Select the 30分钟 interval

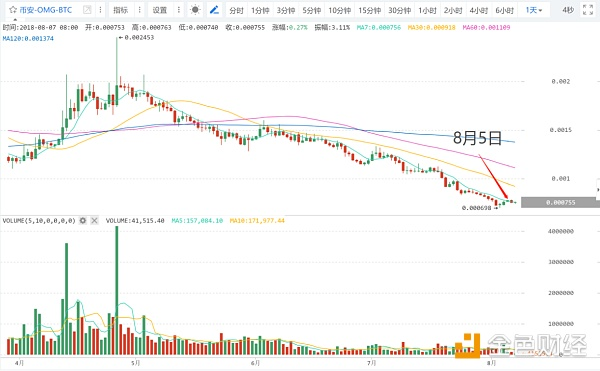[399, 10]
